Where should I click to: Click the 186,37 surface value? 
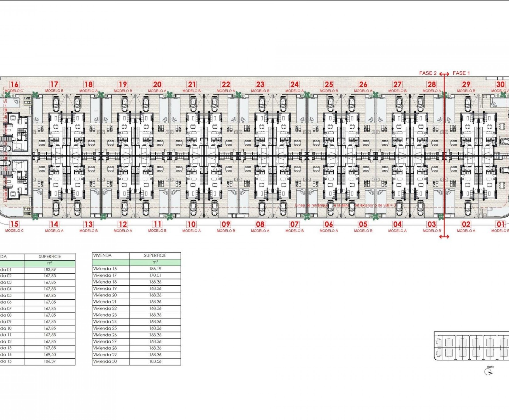pos(50,361)
